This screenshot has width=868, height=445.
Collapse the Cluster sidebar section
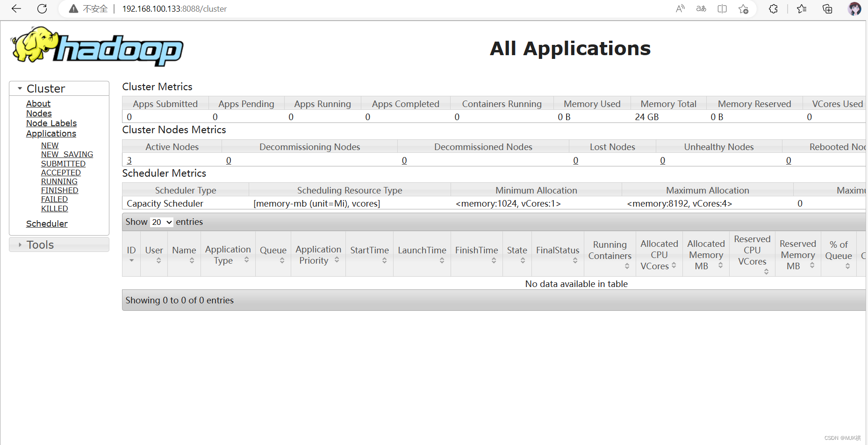click(20, 88)
